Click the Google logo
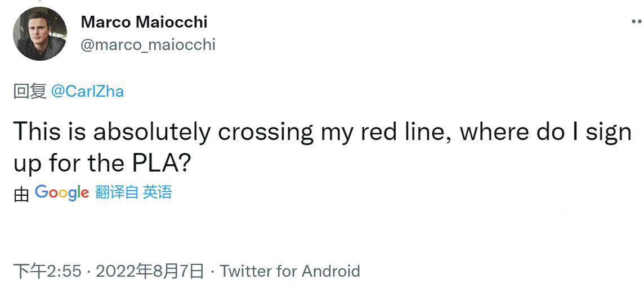Viewport: 644px width, 293px height. click(x=62, y=193)
